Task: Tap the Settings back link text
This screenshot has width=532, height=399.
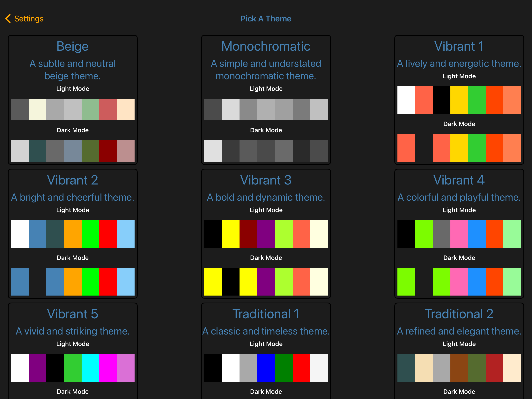Action: pos(29,19)
